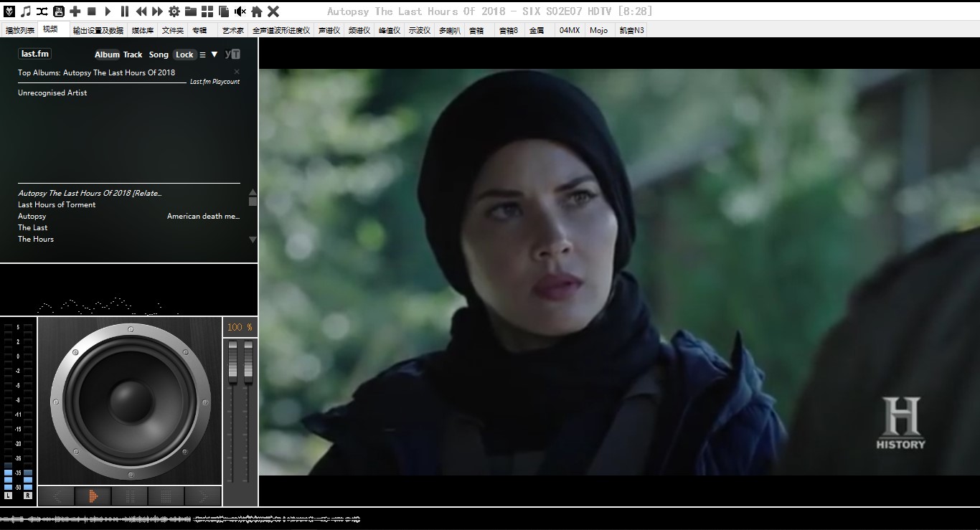Image resolution: width=980 pixels, height=530 pixels.
Task: Pause playback using top toolbar pause icon
Action: coord(125,11)
